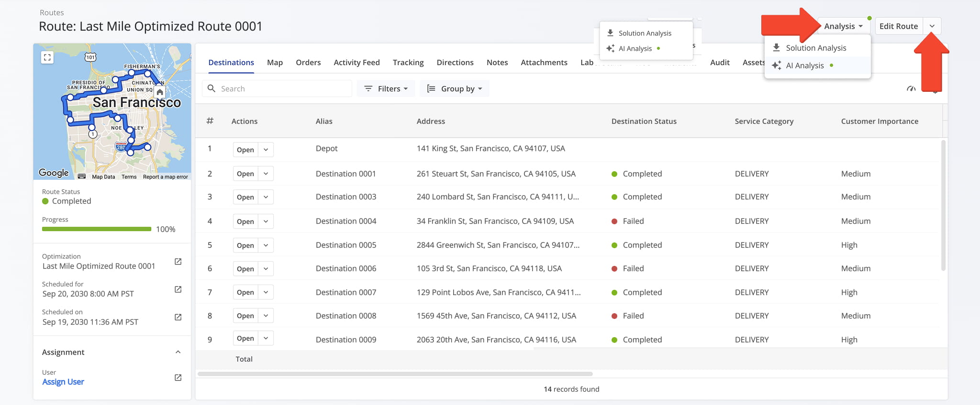Expand the chevron next to Edit Route
Image resolution: width=980 pixels, height=405 pixels.
(932, 26)
